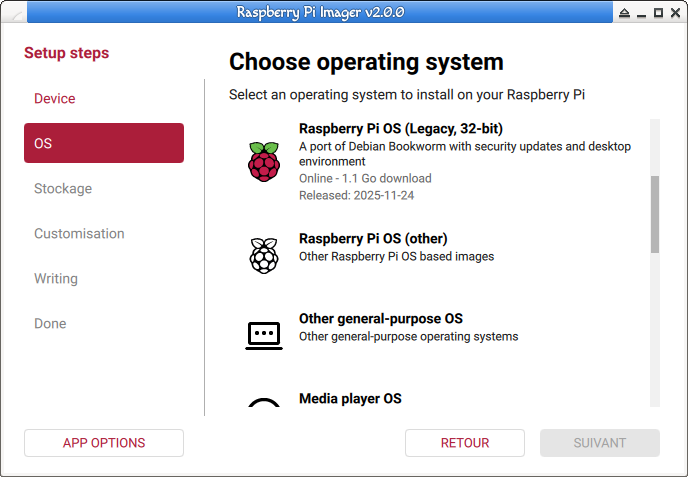Click the partially visible Media player OS icon
The height and width of the screenshot is (477, 688).
(x=264, y=402)
